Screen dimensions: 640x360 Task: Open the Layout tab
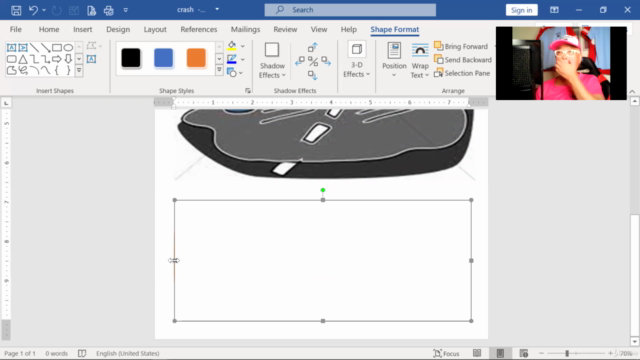click(x=155, y=29)
